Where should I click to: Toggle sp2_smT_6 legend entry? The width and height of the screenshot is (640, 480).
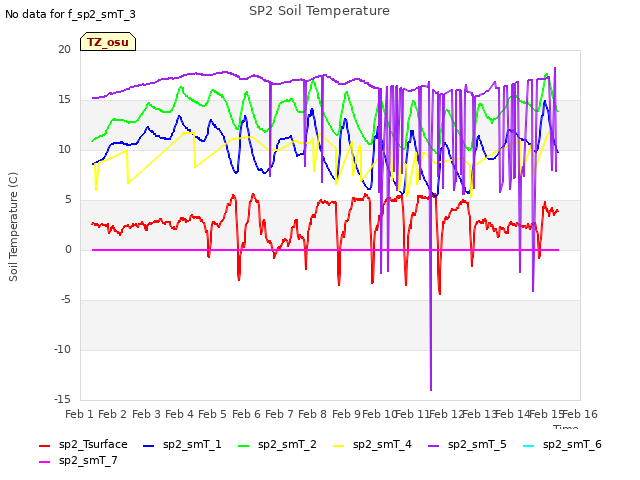[562, 444]
